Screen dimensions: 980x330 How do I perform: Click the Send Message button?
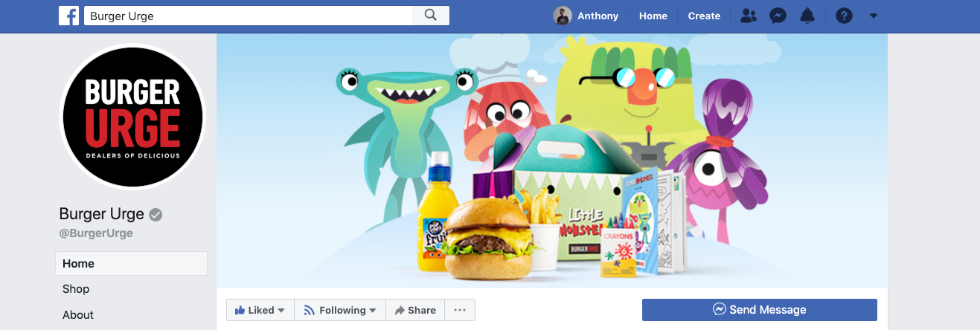tap(760, 310)
